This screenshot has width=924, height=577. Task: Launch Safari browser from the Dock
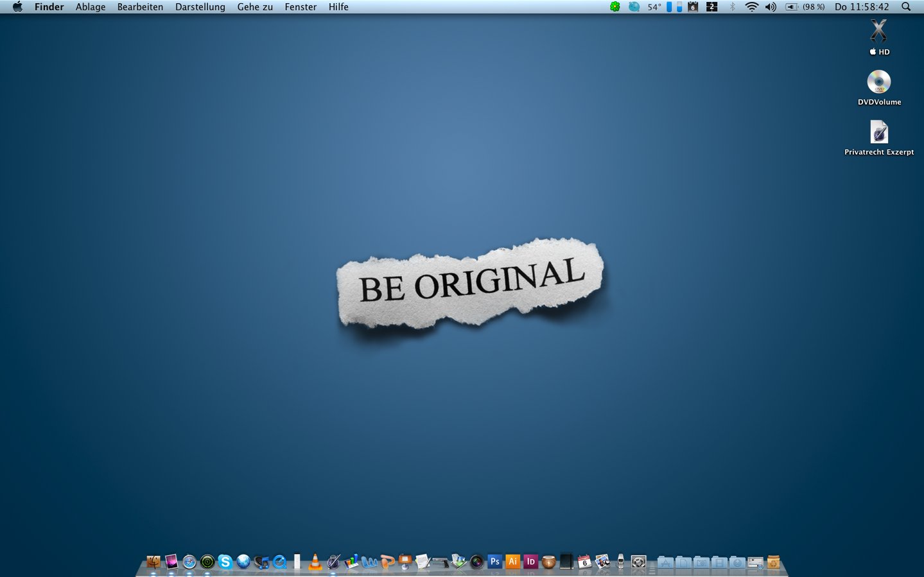(x=189, y=562)
